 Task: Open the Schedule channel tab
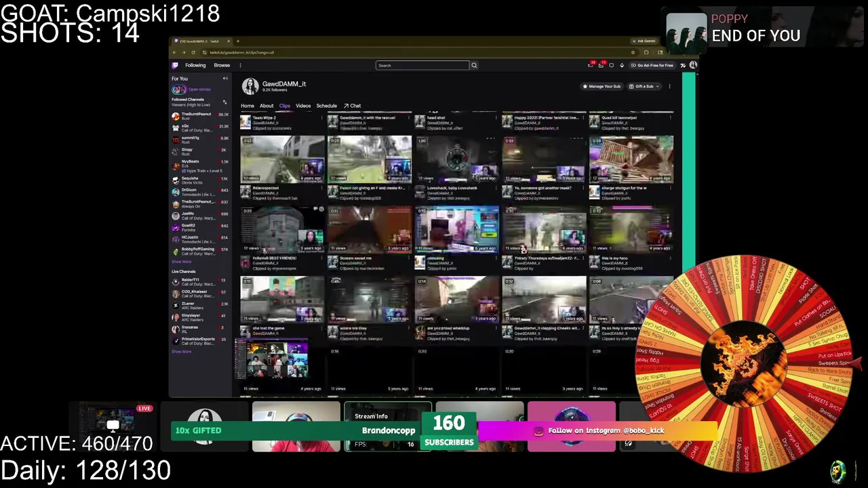click(x=326, y=106)
